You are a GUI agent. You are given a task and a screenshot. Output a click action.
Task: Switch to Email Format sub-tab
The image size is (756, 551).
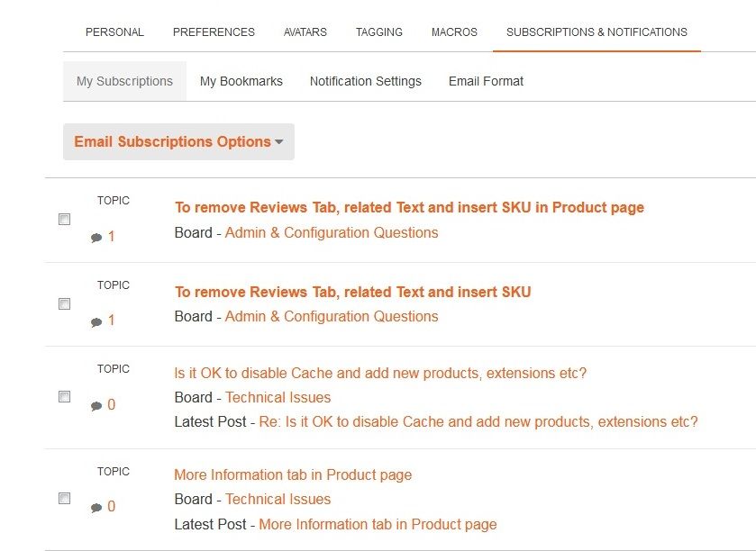(x=486, y=81)
